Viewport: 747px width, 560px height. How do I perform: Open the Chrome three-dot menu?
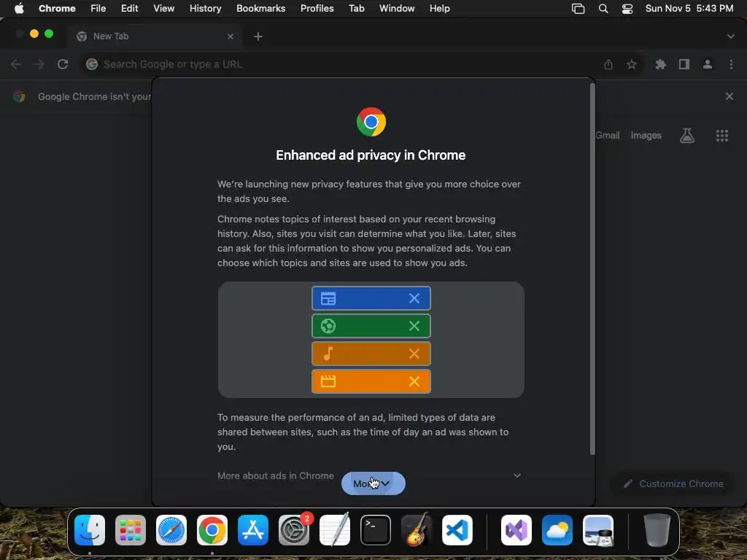[x=731, y=64]
